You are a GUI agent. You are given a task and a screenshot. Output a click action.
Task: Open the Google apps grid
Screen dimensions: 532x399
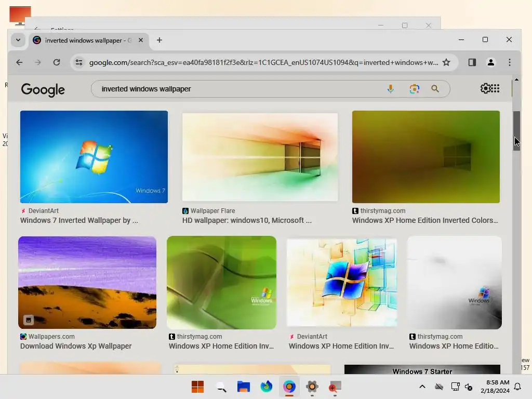[x=495, y=88]
